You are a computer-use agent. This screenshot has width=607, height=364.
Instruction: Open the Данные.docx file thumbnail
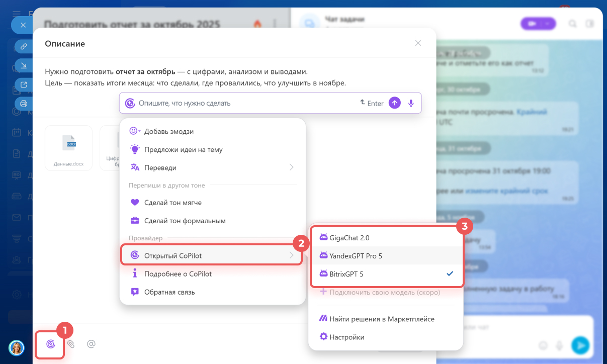[x=68, y=148]
